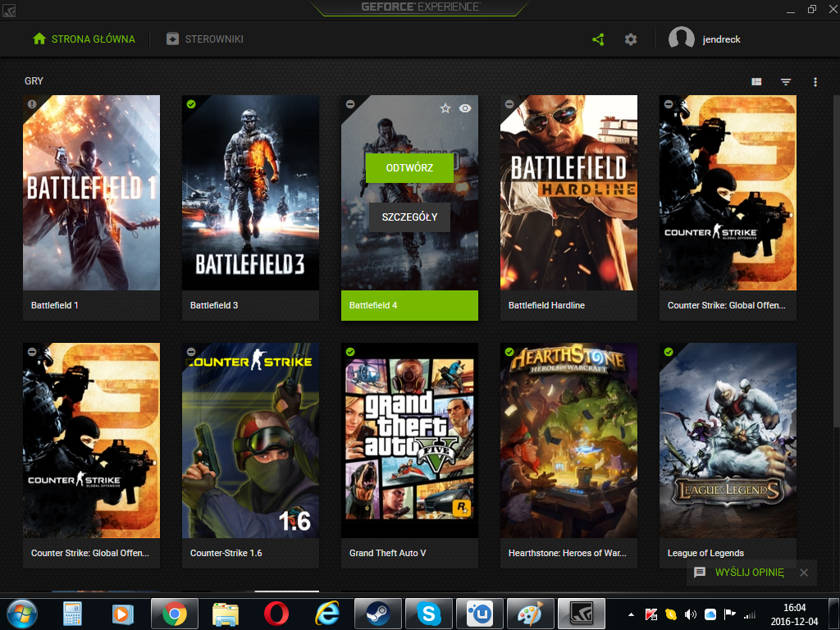This screenshot has width=840, height=630.
Task: Open Skype from the taskbar
Action: [x=428, y=614]
